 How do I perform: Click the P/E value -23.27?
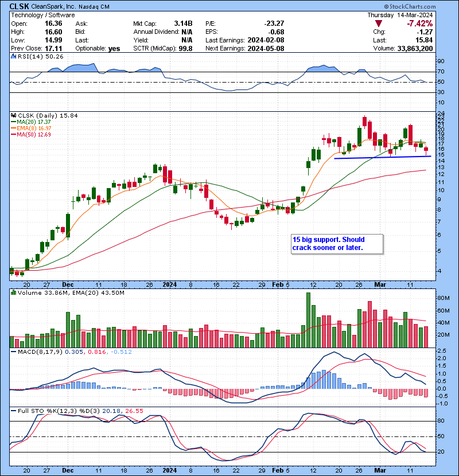(x=274, y=24)
